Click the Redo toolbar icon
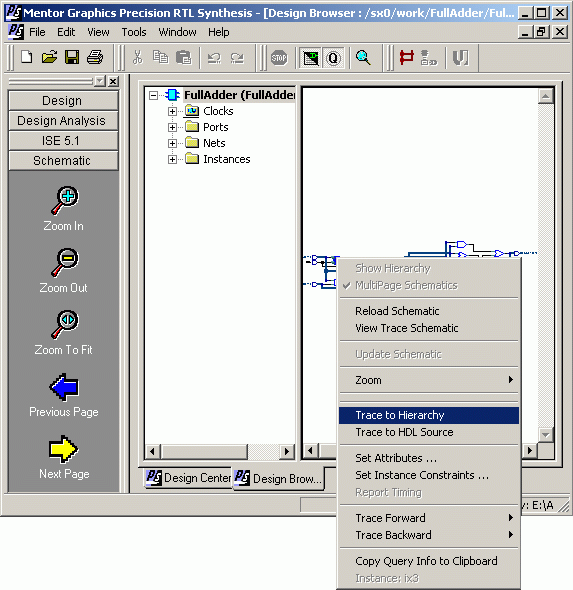 click(x=237, y=58)
